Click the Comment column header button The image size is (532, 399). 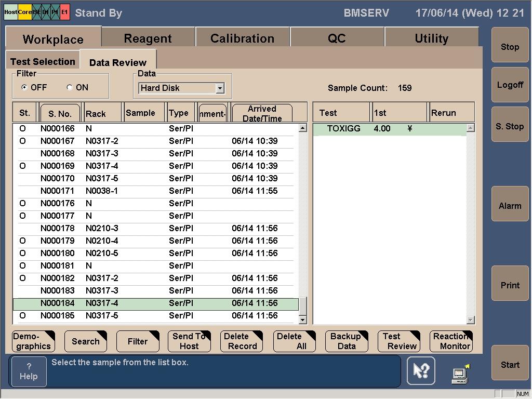212,113
